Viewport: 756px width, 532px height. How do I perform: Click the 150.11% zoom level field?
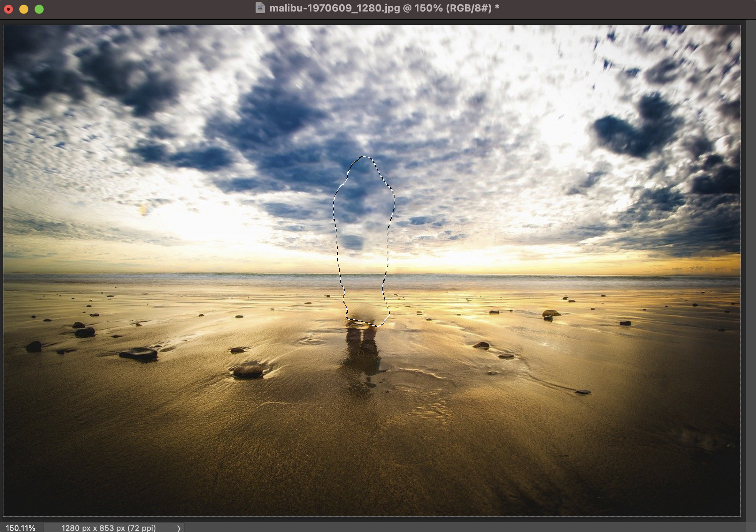(x=21, y=528)
